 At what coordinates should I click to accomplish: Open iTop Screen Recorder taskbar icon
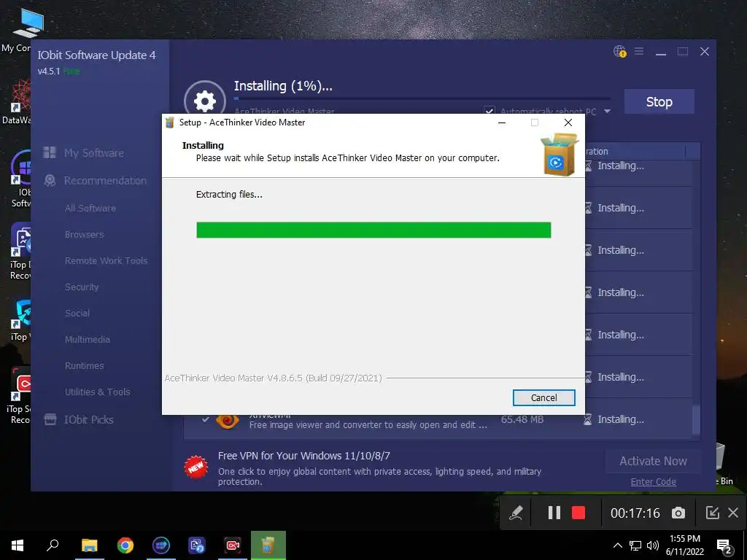click(x=233, y=545)
